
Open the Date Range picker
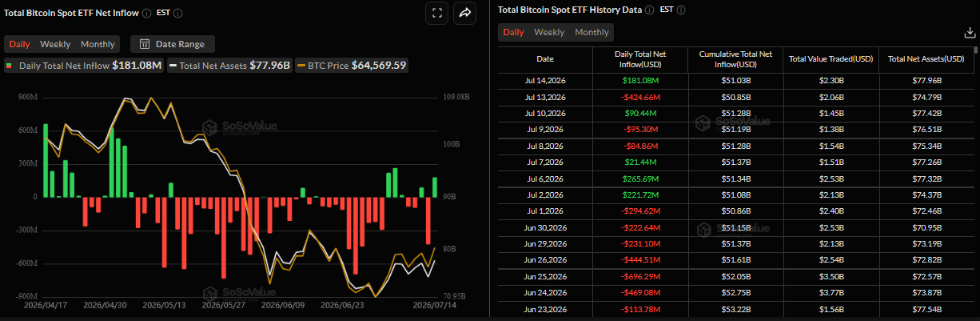[172, 44]
